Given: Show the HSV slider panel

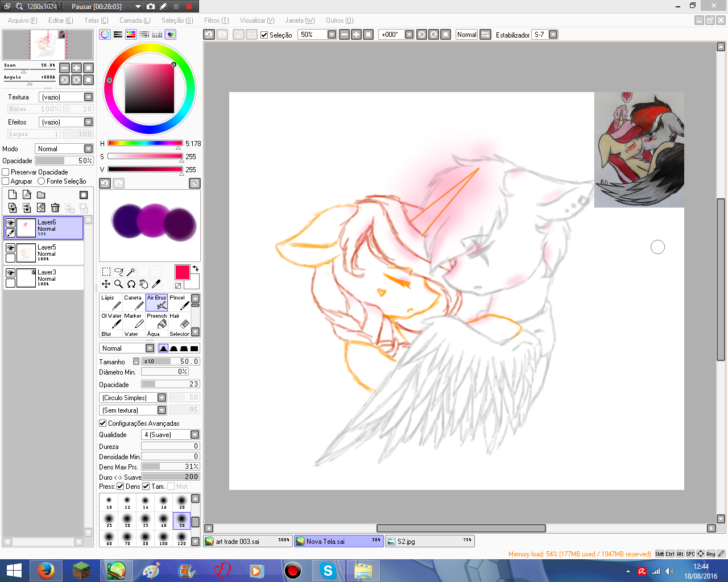Looking at the screenshot, I should coord(131,34).
